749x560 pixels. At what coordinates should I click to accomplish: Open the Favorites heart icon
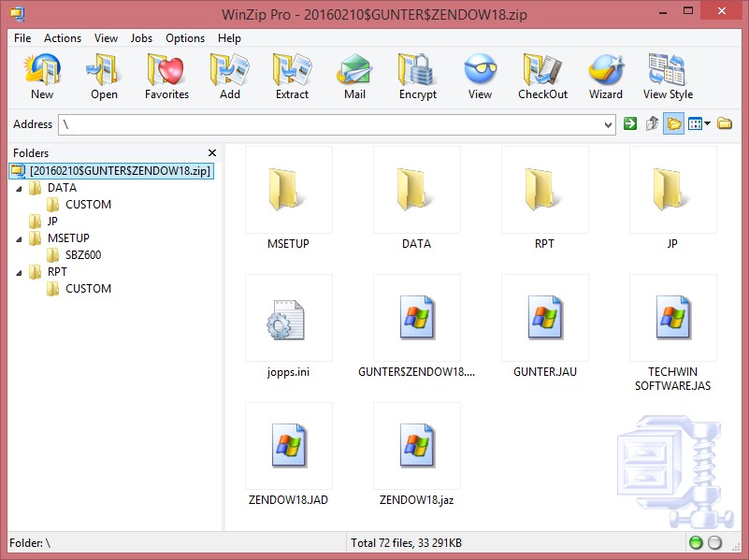(166, 77)
